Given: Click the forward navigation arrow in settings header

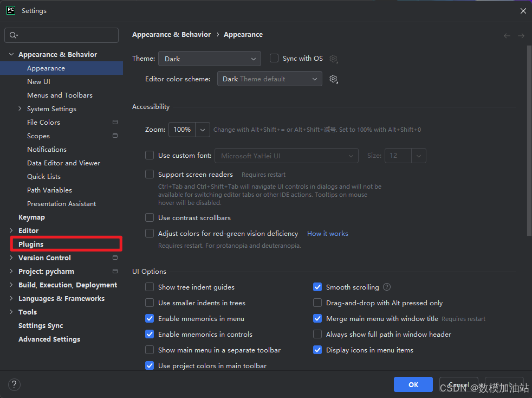Looking at the screenshot, I should tap(521, 35).
